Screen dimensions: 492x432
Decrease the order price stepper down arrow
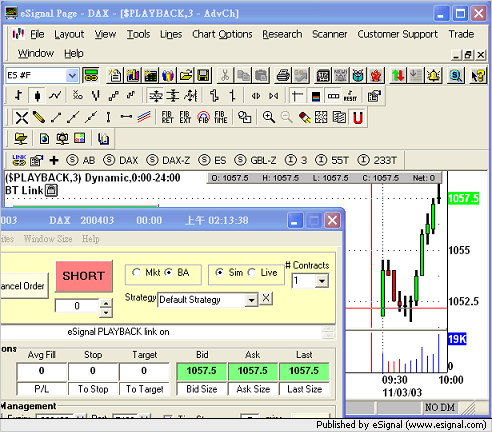(x=106, y=312)
